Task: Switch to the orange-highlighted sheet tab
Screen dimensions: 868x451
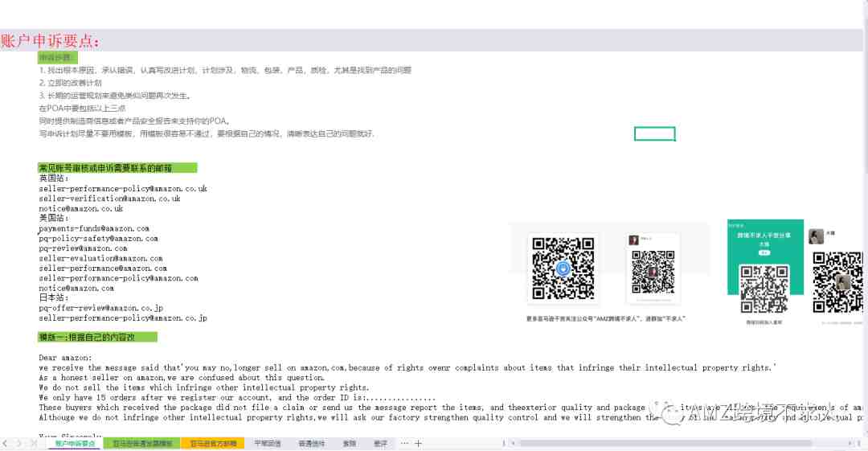Action: point(212,444)
